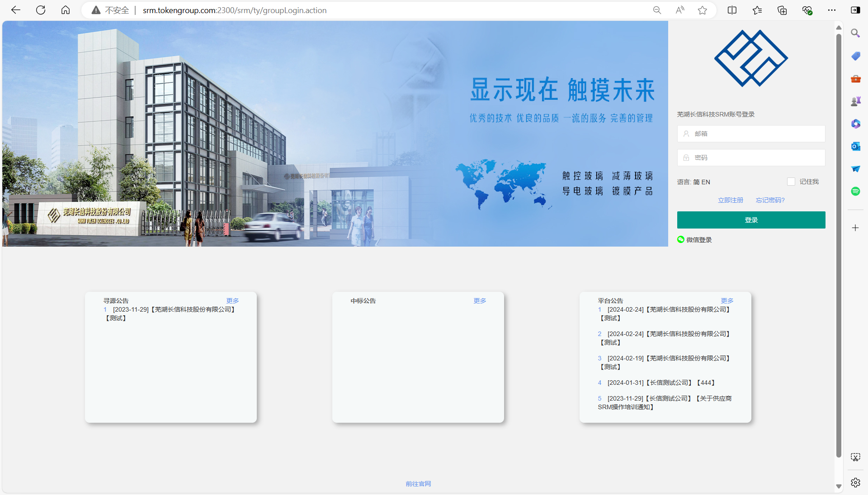
Task: Open split screen view icon
Action: [732, 10]
